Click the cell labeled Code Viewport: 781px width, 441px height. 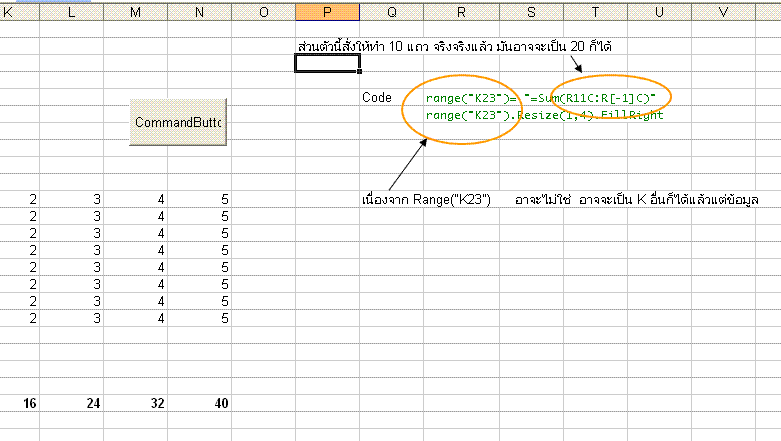point(377,99)
